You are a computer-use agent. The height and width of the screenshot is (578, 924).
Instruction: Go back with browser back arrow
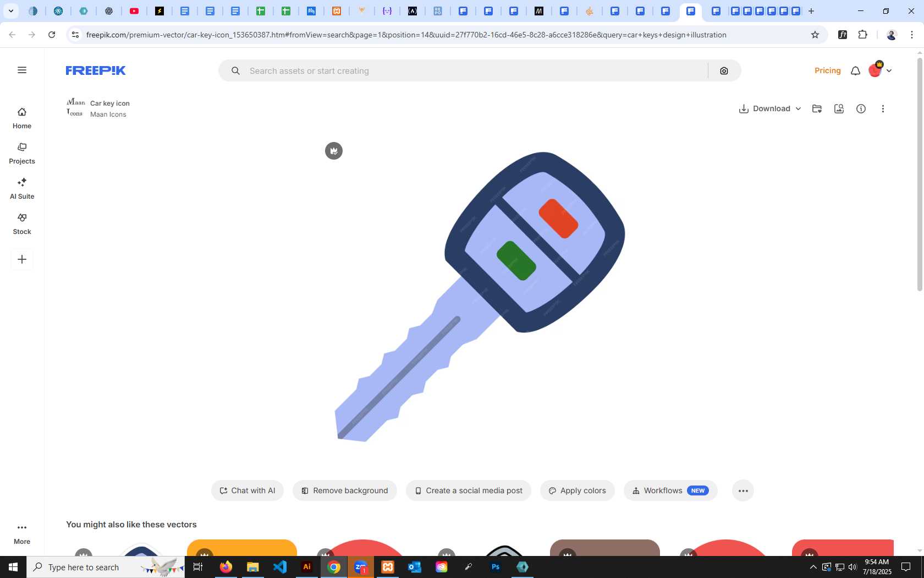(12, 35)
